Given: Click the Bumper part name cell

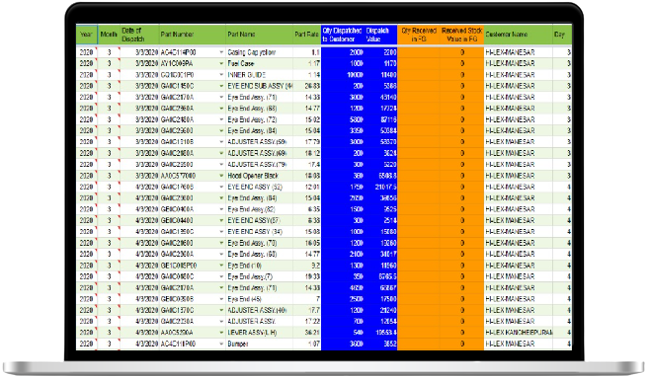Looking at the screenshot, I should coord(259,344).
